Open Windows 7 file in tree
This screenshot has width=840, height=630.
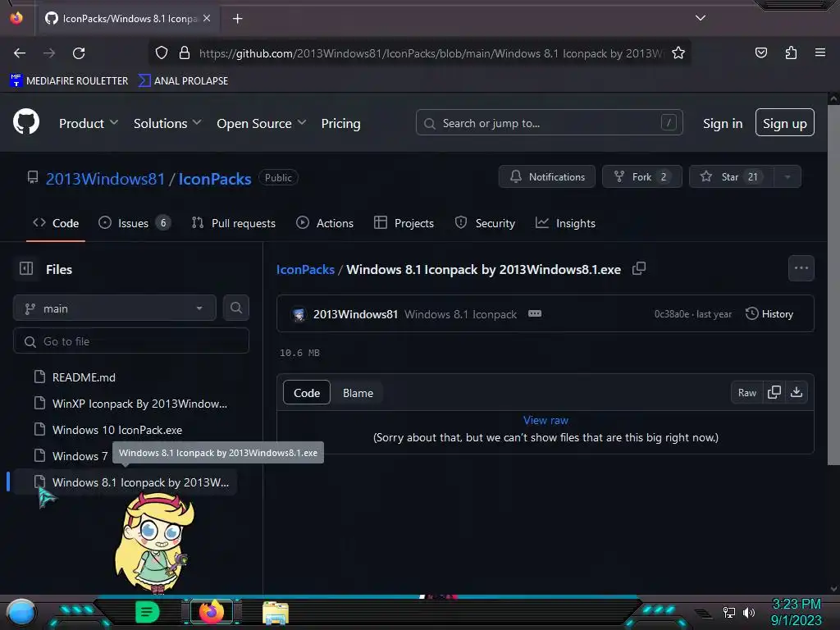[x=71, y=456]
